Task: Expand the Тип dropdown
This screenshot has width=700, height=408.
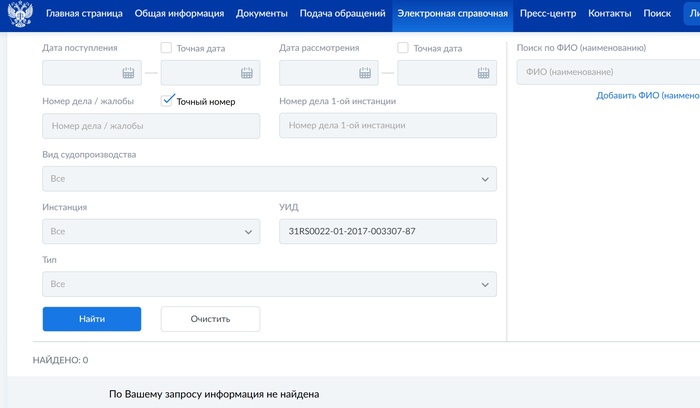Action: (268, 284)
